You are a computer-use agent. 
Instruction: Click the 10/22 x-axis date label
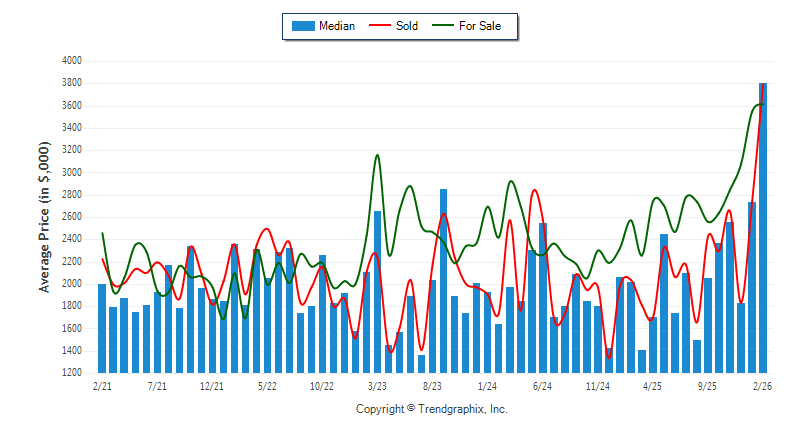point(321,385)
